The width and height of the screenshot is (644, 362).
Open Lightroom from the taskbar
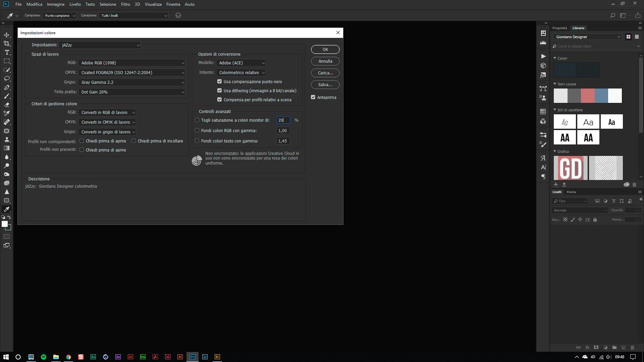205,357
